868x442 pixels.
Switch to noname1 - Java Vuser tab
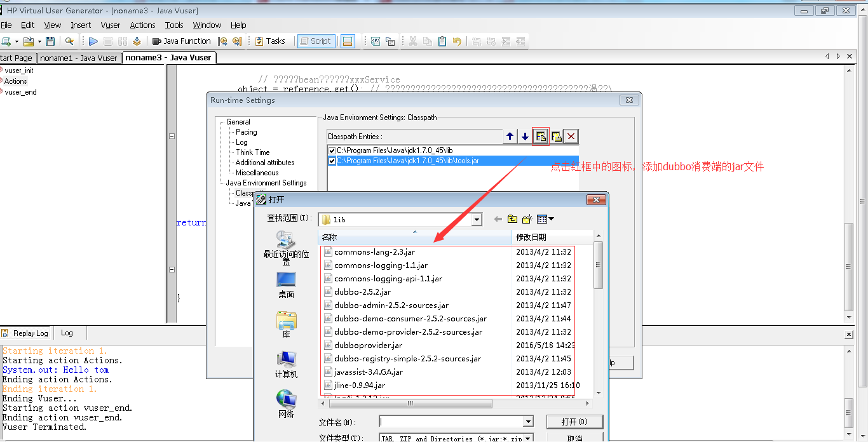(79, 58)
